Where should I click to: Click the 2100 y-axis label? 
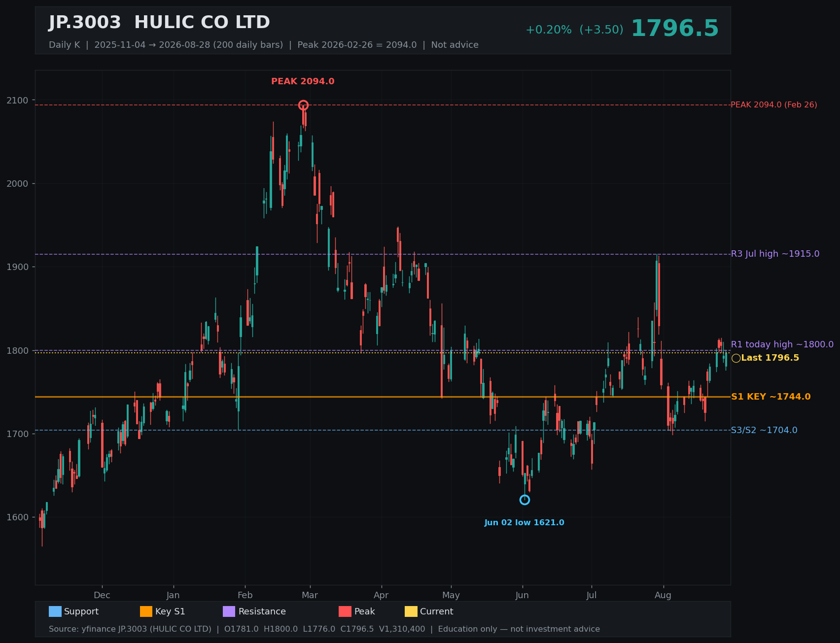click(x=18, y=100)
